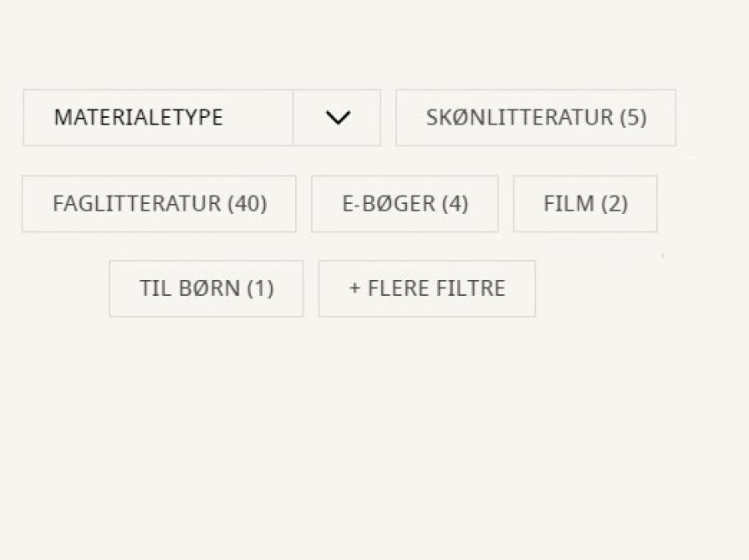Click the MATERIALETYPE label text
This screenshot has width=749, height=560.
[138, 118]
